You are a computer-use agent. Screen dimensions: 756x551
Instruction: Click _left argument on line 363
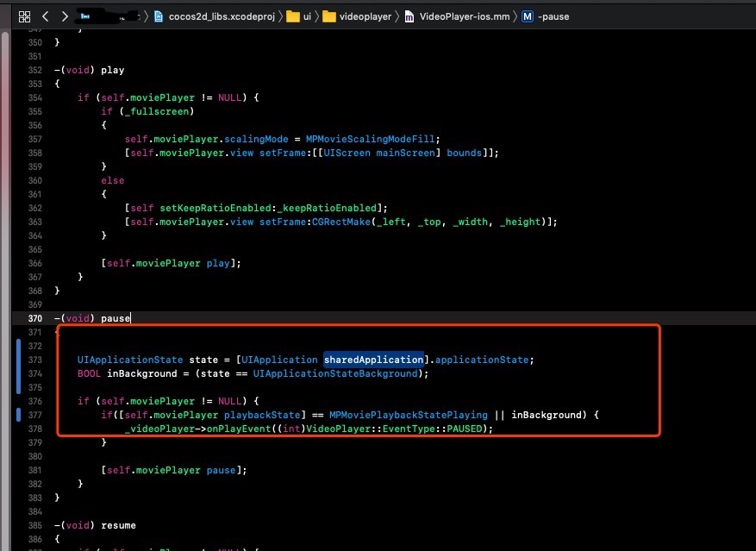pyautogui.click(x=390, y=222)
